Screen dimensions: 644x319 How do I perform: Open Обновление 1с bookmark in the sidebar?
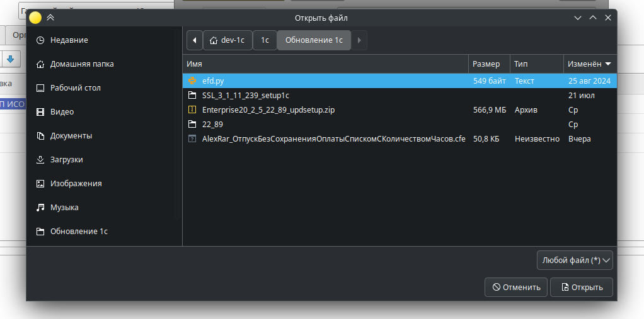pos(78,232)
